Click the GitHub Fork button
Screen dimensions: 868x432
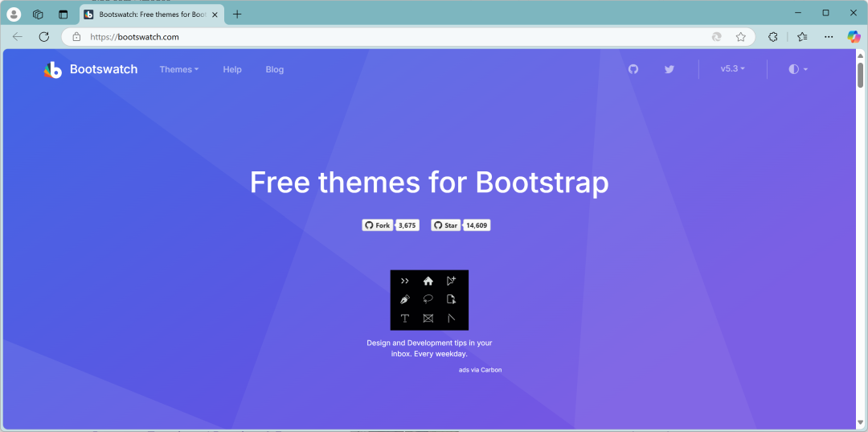click(x=378, y=225)
